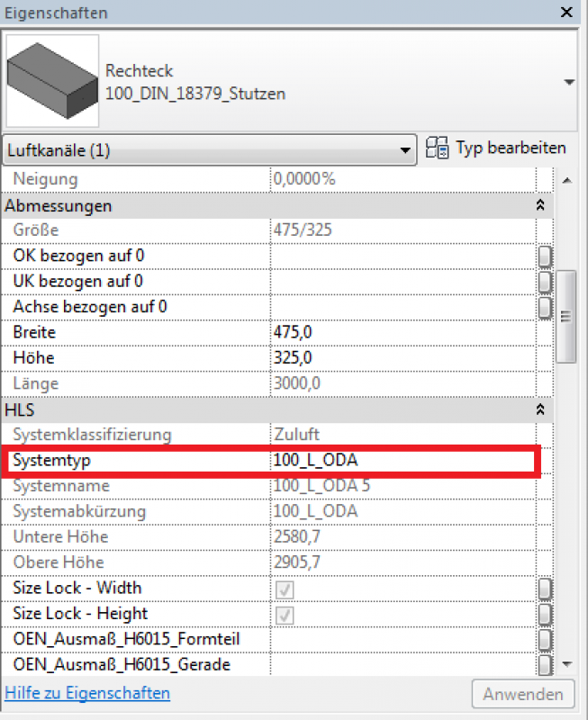
Task: Click associate button for OEN_Ausmaß_H6015_Formteil row
Action: [x=545, y=639]
